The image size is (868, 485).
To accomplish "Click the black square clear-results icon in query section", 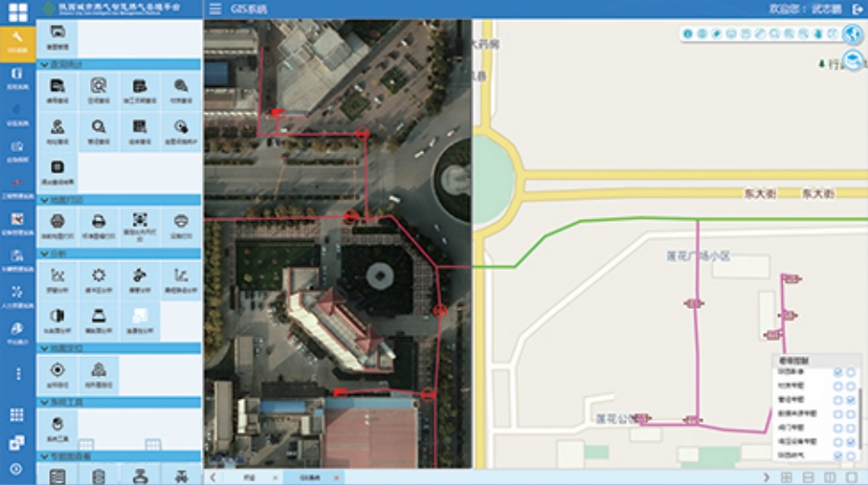I will pyautogui.click(x=57, y=172).
